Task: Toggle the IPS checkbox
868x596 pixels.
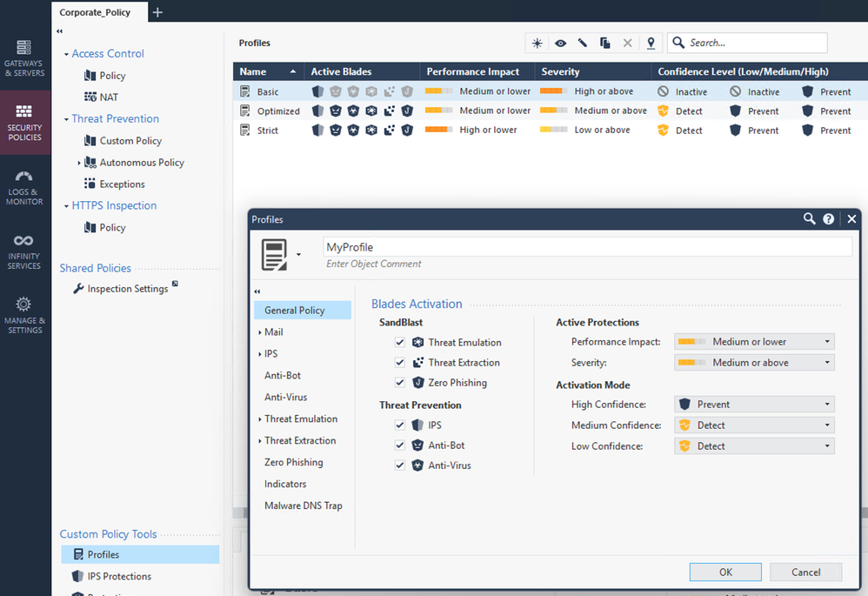Action: tap(400, 425)
